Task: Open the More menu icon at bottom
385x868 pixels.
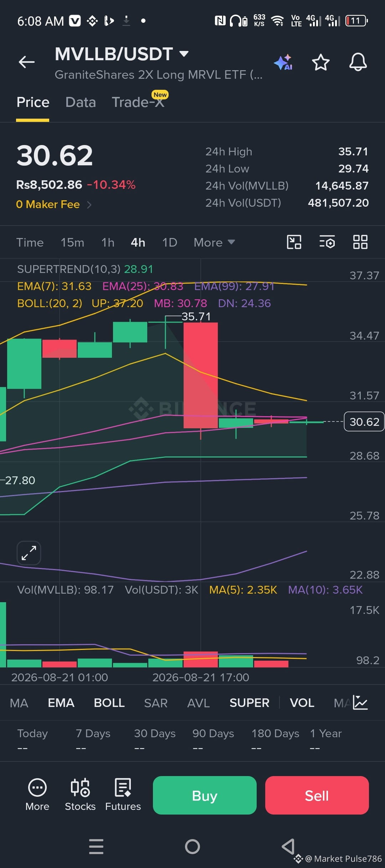Action: 37,795
